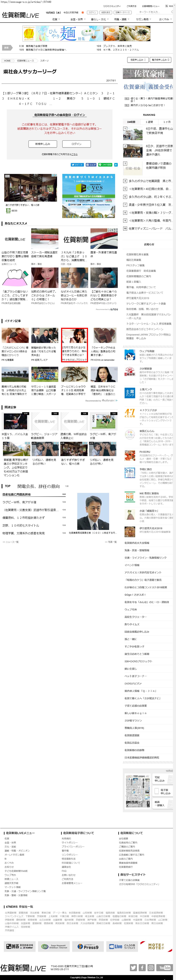
Task: Click the 佐賀新聞LIVE header logo
Action: point(21,15)
